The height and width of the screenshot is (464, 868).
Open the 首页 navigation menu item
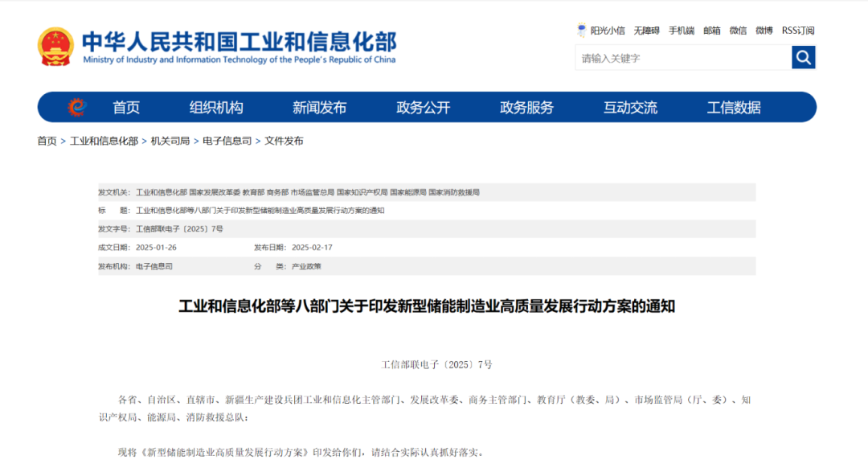(x=126, y=108)
